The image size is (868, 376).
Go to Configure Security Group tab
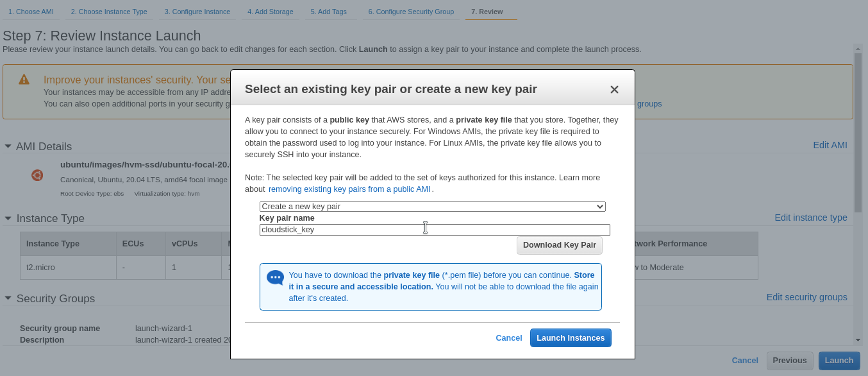[411, 12]
